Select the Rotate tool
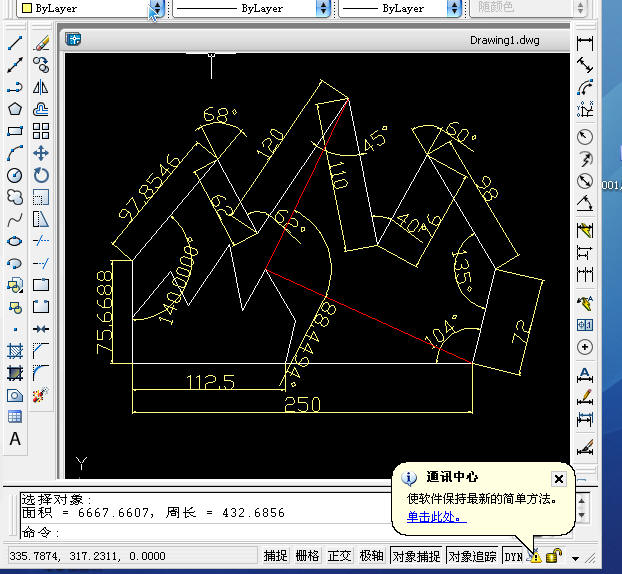Viewport: 622px width, 574px height. pos(41,175)
